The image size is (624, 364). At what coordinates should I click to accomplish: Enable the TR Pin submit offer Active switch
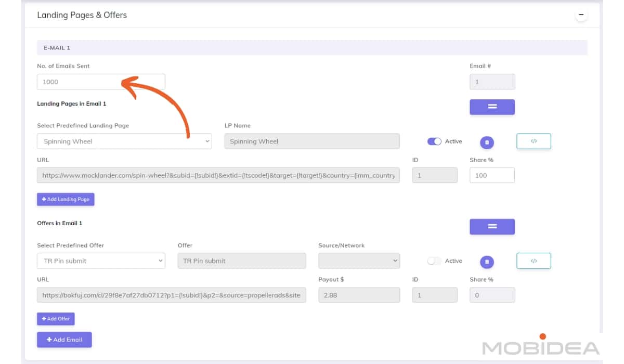(x=434, y=261)
